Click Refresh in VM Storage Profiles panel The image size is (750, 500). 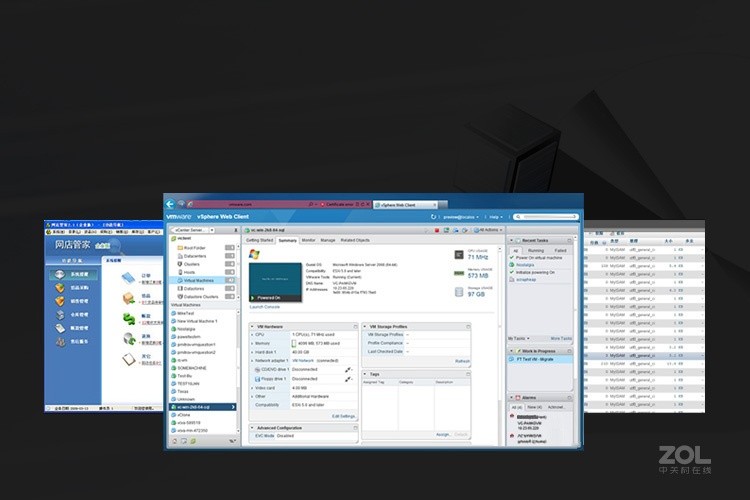462,361
